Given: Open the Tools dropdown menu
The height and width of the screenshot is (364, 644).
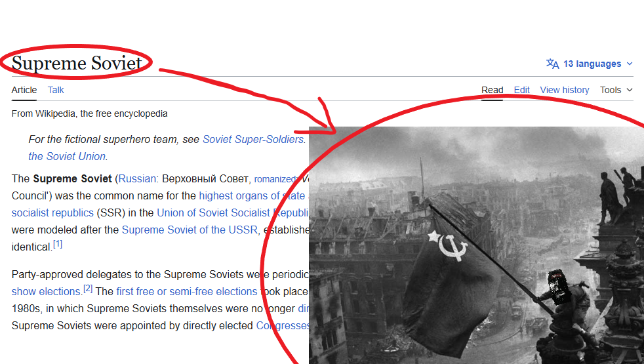Looking at the screenshot, I should (x=616, y=90).
